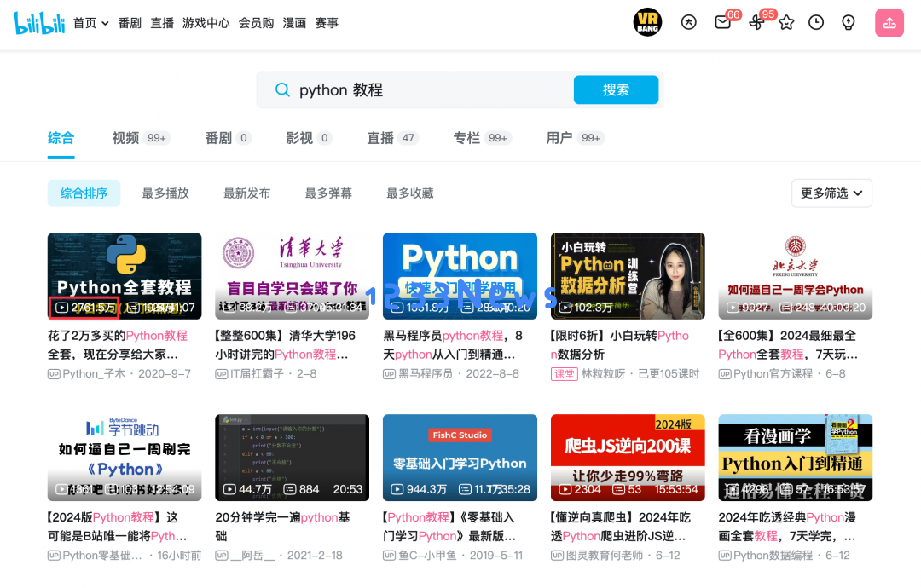Switch to the 直播 47 results tab
The height and width of the screenshot is (588, 921).
pyautogui.click(x=393, y=138)
